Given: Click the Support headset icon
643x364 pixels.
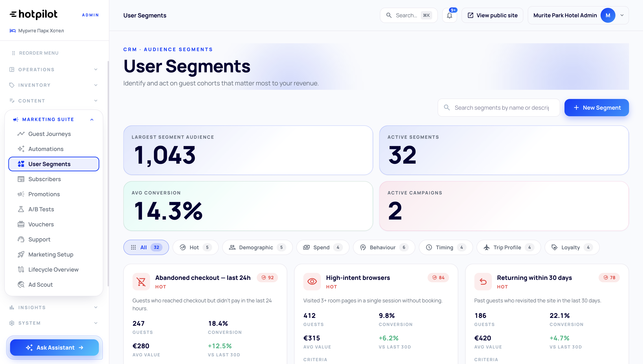Looking at the screenshot, I should 21,239.
